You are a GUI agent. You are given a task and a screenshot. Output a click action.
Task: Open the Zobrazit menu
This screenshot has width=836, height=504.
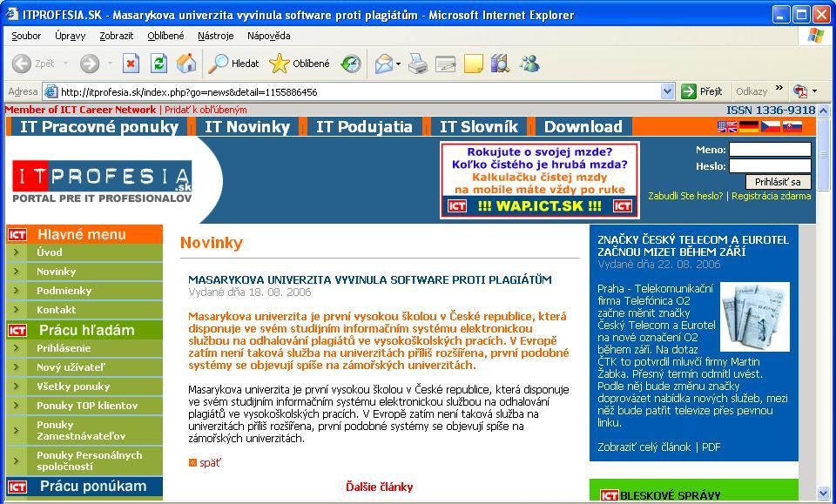[116, 36]
